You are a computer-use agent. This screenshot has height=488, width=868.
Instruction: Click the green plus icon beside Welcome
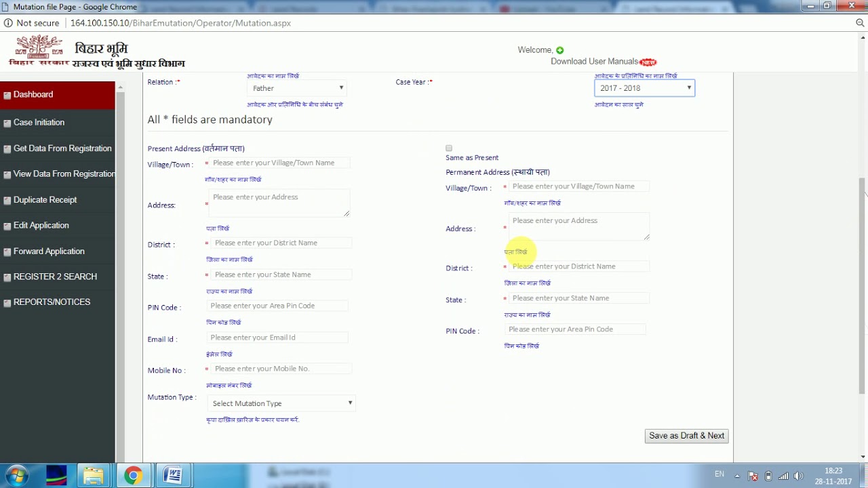[559, 50]
